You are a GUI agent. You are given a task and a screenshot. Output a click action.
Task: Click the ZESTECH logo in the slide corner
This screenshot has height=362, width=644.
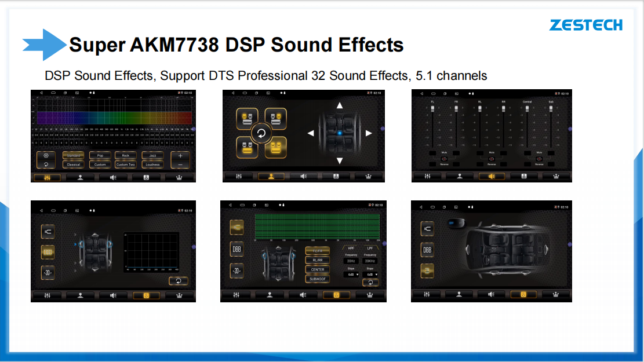click(x=586, y=25)
